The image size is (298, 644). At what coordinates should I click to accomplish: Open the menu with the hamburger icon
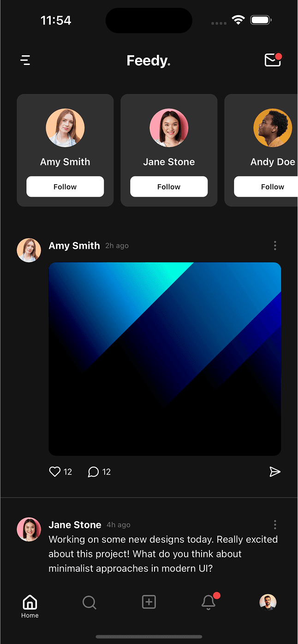coord(25,60)
